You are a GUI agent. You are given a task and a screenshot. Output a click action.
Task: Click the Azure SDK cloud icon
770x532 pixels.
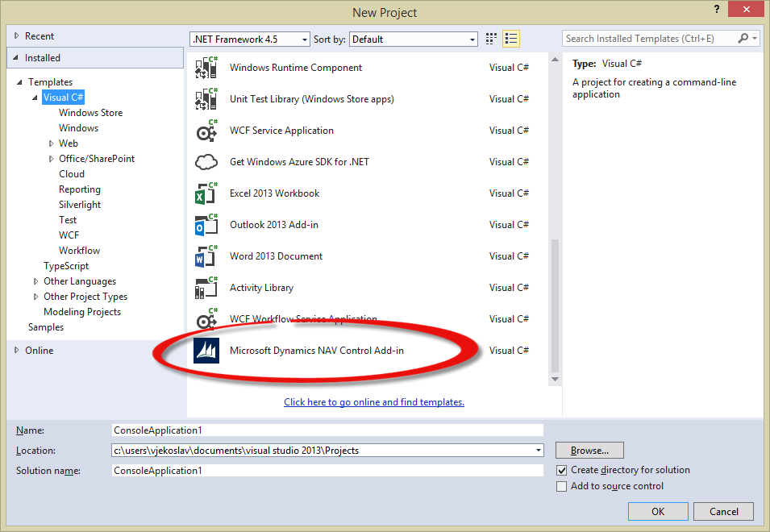click(x=206, y=162)
